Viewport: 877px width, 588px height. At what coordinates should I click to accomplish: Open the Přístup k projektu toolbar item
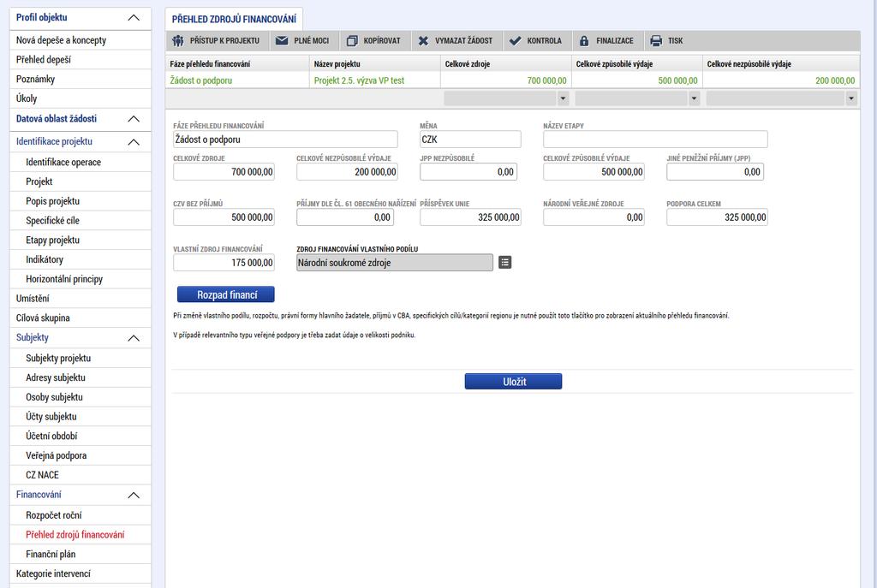tap(218, 41)
